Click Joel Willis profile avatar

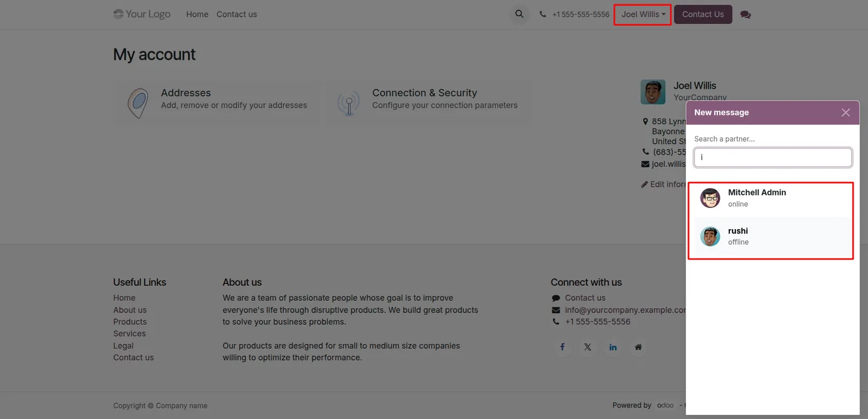coord(653,92)
